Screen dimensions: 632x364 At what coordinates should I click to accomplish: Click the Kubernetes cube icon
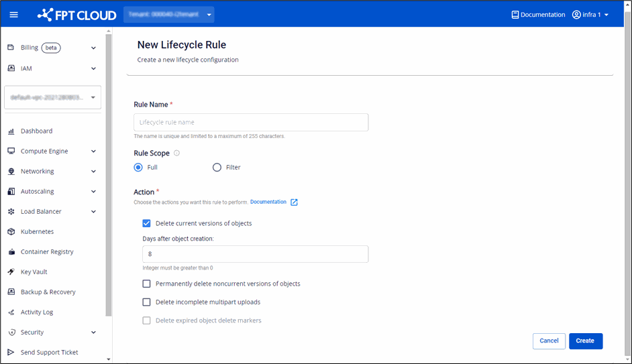tap(11, 231)
